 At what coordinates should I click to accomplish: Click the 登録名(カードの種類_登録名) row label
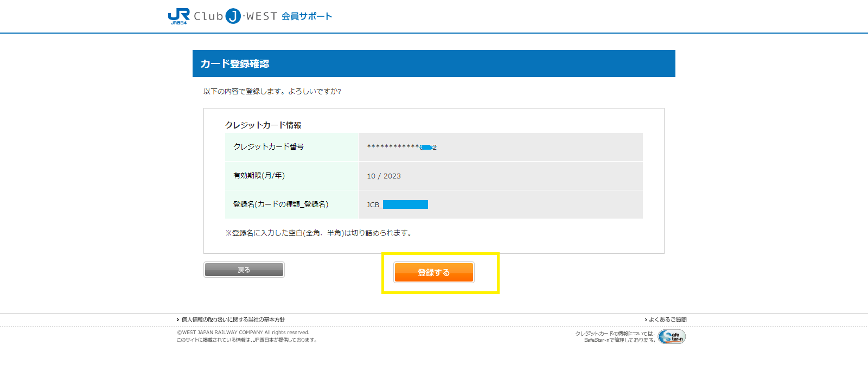click(280, 204)
